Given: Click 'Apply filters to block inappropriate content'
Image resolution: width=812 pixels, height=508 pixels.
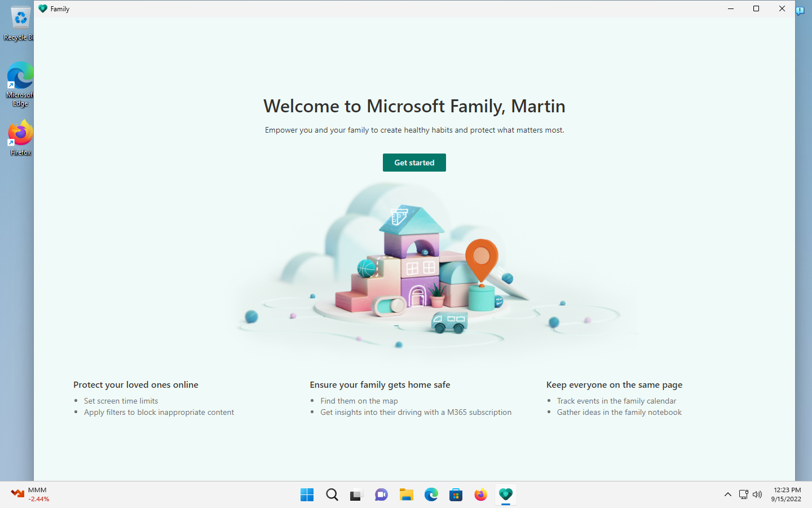Looking at the screenshot, I should (159, 412).
